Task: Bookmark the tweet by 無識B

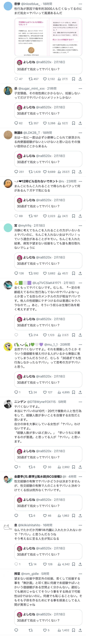Action: 73,172
